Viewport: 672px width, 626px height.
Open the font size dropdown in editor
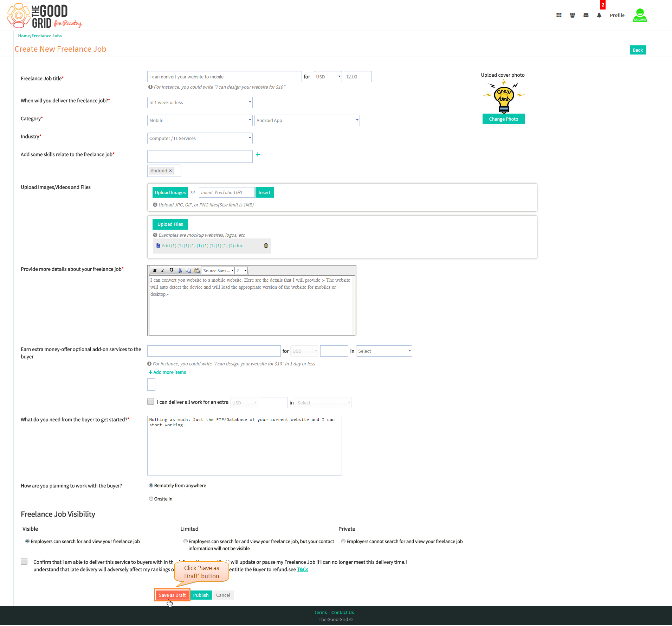coord(241,270)
